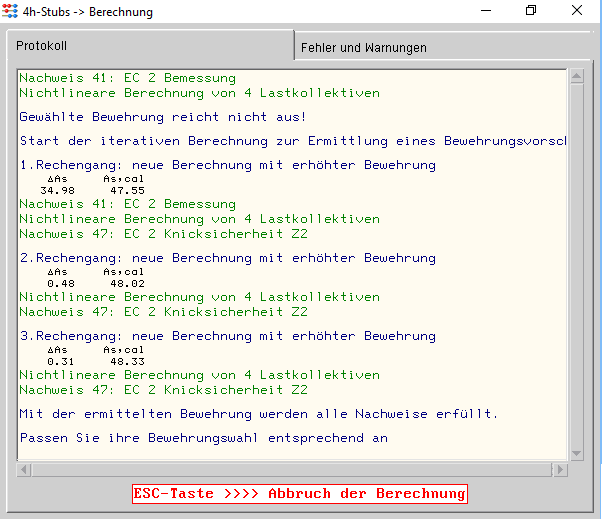
Task: Close the 4h-Stubs Berechnung window
Action: (x=577, y=11)
